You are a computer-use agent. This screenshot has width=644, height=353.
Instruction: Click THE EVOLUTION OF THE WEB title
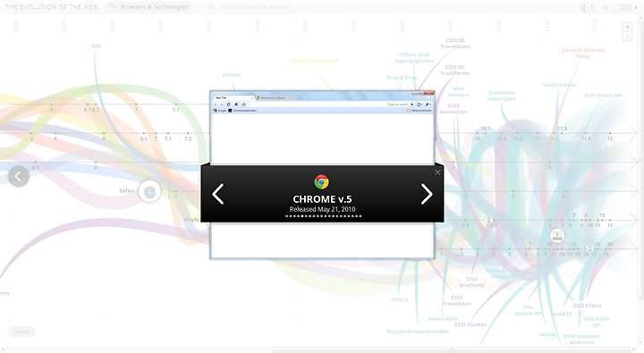(51, 7)
